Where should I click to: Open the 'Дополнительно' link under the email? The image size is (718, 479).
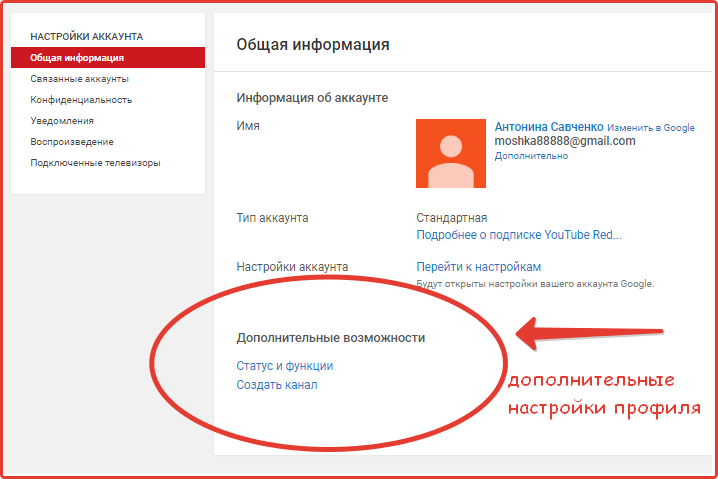(x=531, y=156)
